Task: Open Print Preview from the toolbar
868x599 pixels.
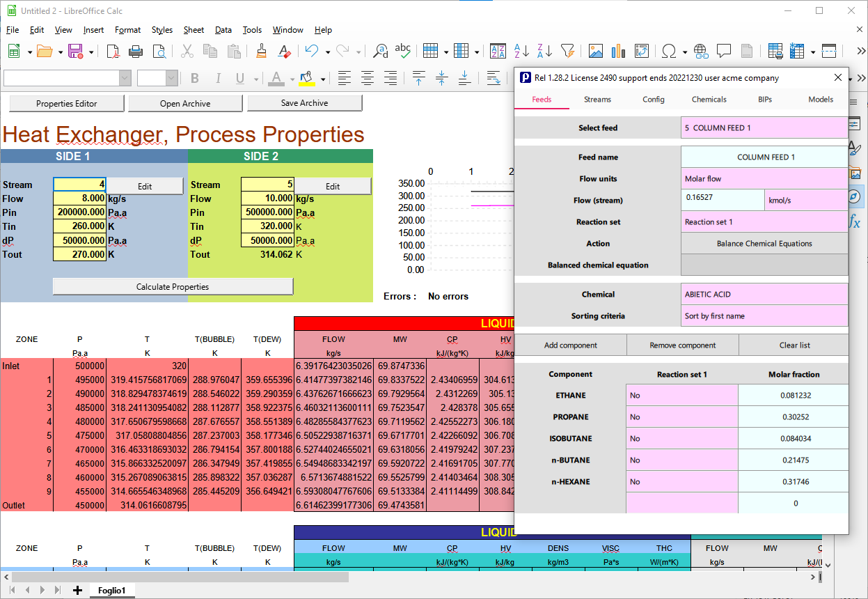Action: 159,51
